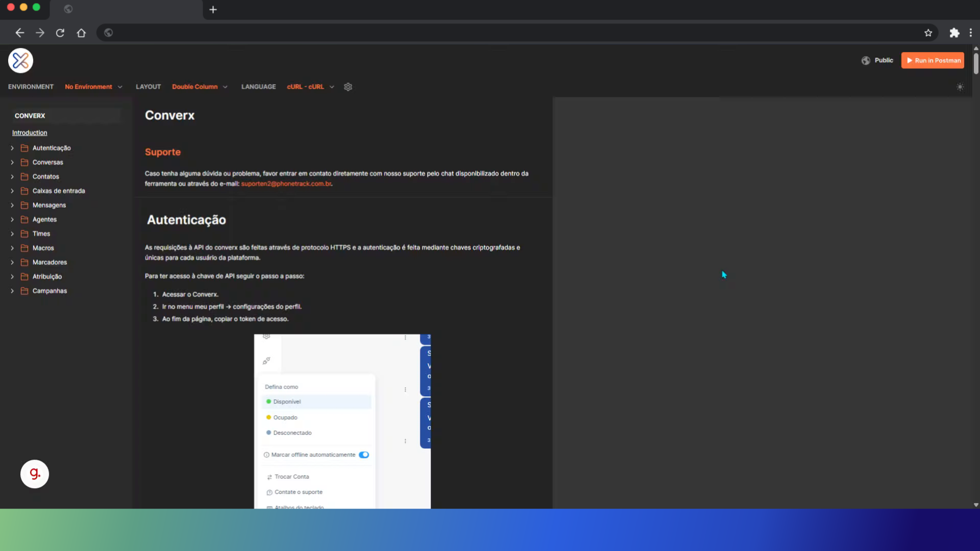Image resolution: width=980 pixels, height=551 pixels.
Task: Open browser extensions puzzle icon
Action: 954,33
